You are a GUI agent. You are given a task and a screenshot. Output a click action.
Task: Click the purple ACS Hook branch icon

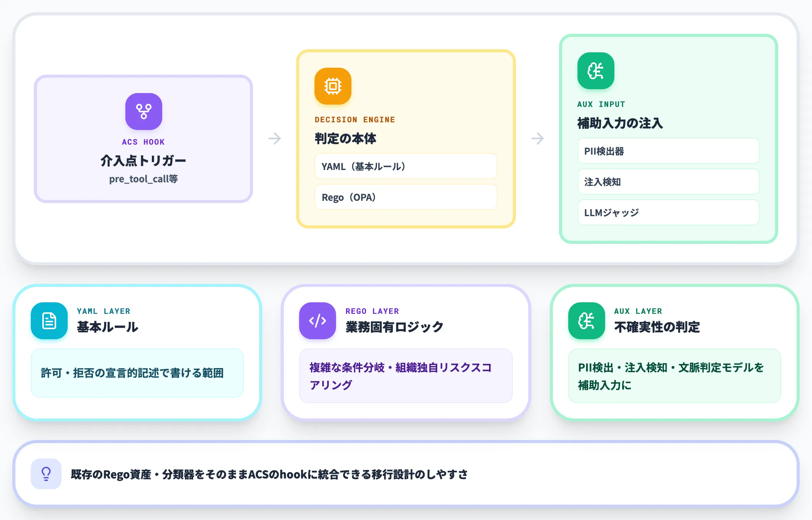click(x=144, y=112)
